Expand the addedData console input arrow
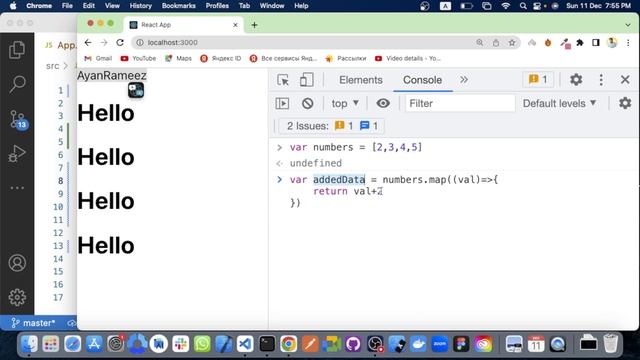The width and height of the screenshot is (640, 360). [280, 179]
